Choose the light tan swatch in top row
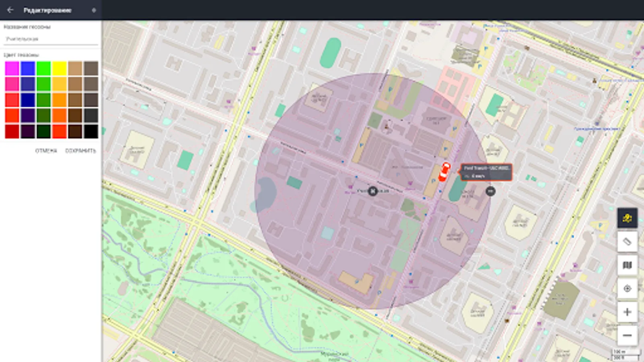Screen dimensions: 644x362 (x=75, y=68)
